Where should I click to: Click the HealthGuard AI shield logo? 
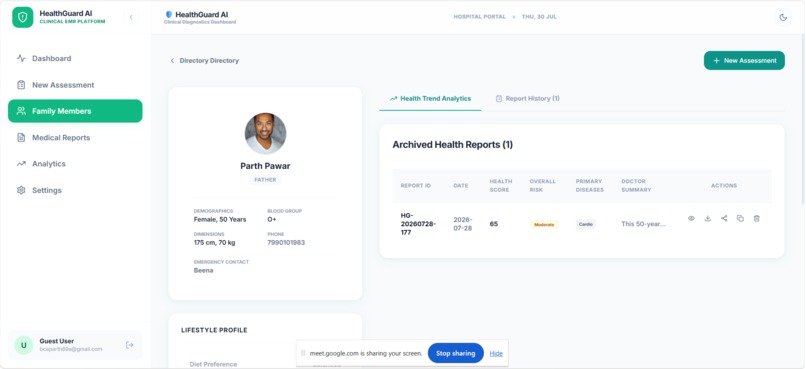23,17
